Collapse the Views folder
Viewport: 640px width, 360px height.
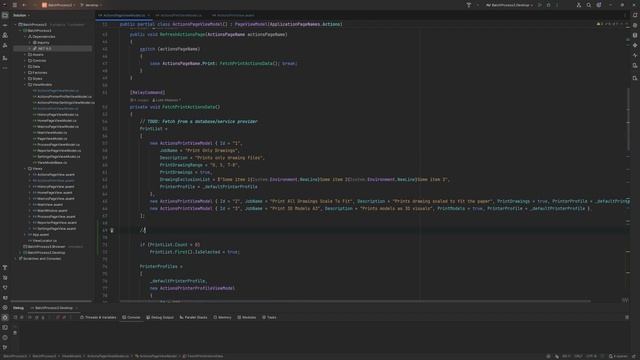[25, 169]
